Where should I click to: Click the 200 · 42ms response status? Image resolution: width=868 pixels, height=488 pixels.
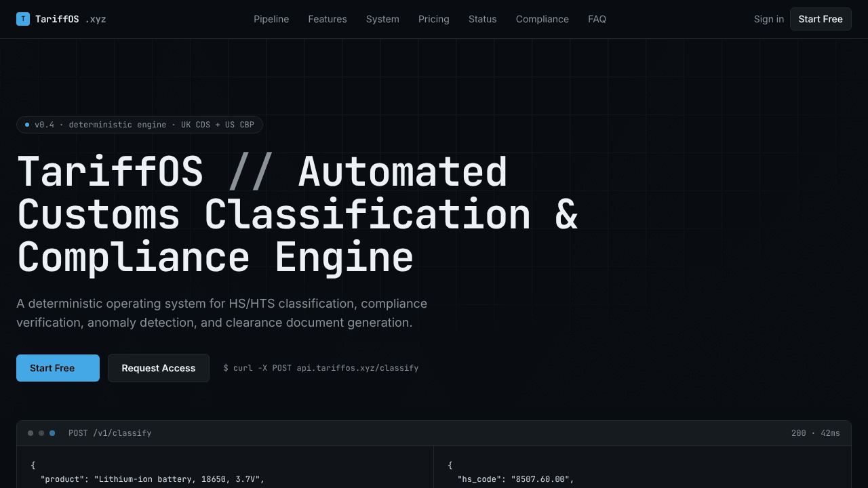coord(816,433)
